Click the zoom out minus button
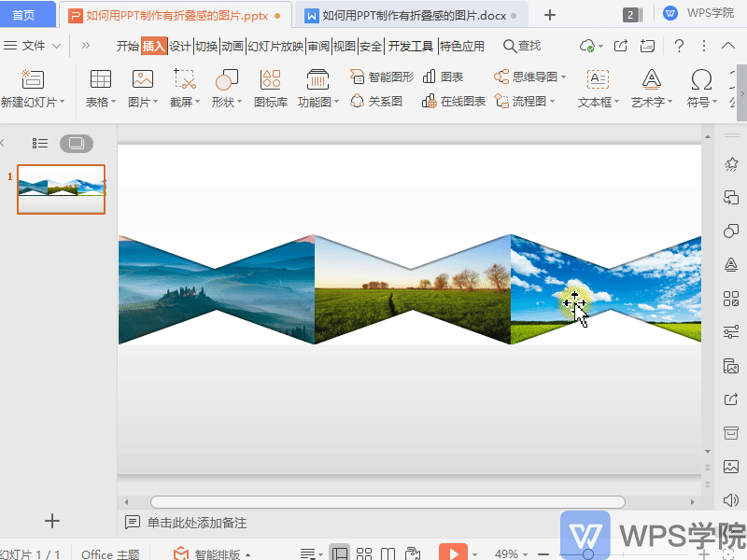Screen dimensions: 747x560 point(543,554)
